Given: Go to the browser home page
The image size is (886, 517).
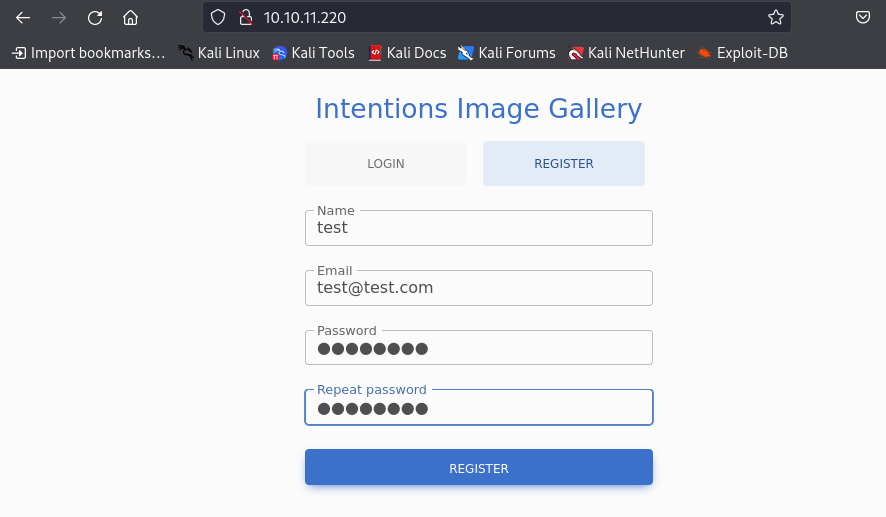Looking at the screenshot, I should [x=130, y=18].
